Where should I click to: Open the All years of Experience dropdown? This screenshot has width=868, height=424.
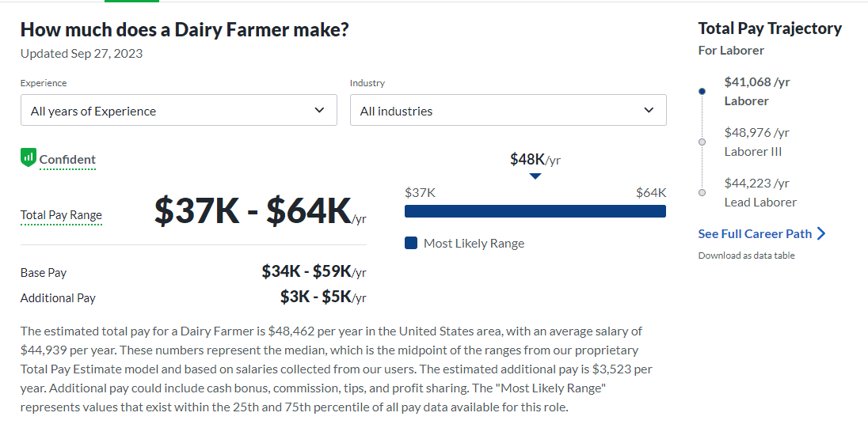point(179,110)
